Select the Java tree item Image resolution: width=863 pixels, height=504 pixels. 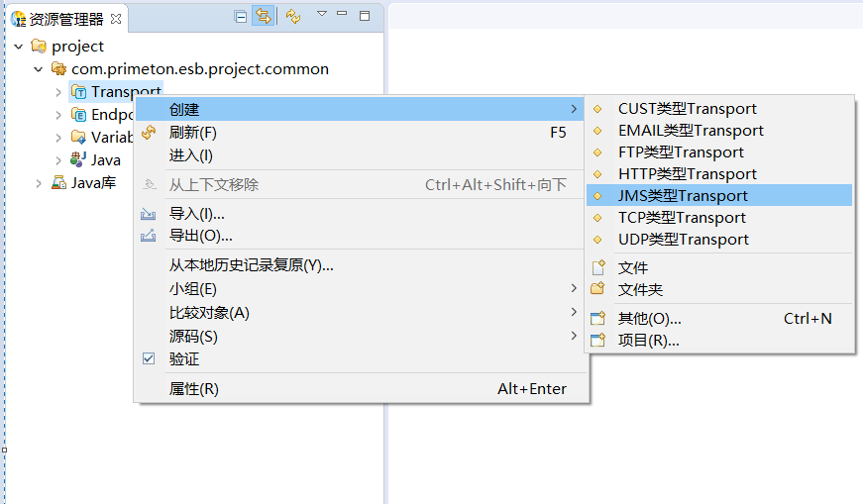point(106,160)
